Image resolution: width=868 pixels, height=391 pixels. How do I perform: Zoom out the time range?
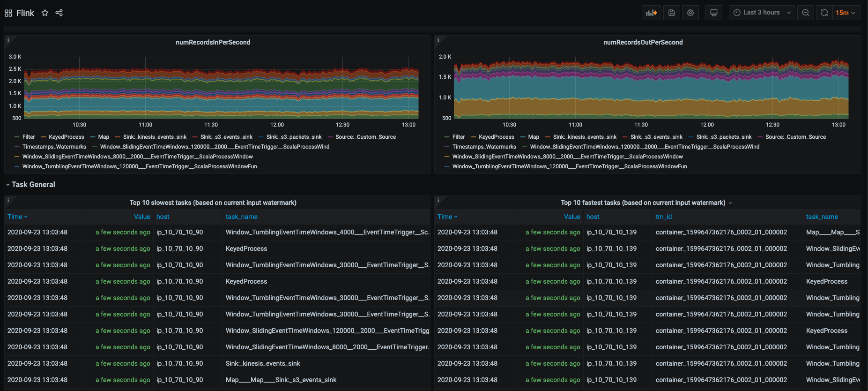coord(805,13)
